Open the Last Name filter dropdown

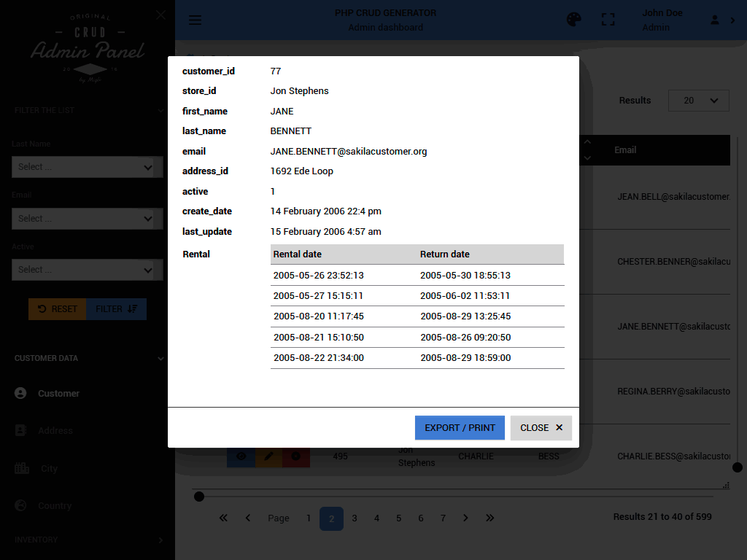pos(87,166)
